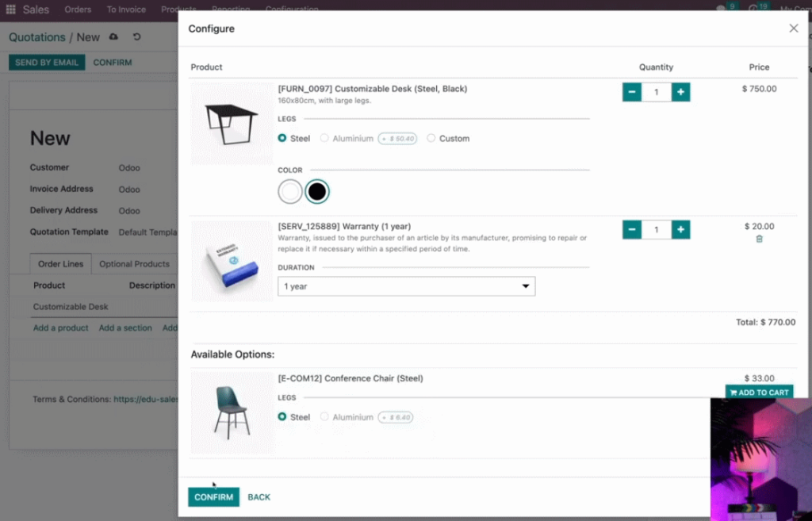Click the cloud save icon next to New
This screenshot has height=521, width=812.
click(113, 36)
